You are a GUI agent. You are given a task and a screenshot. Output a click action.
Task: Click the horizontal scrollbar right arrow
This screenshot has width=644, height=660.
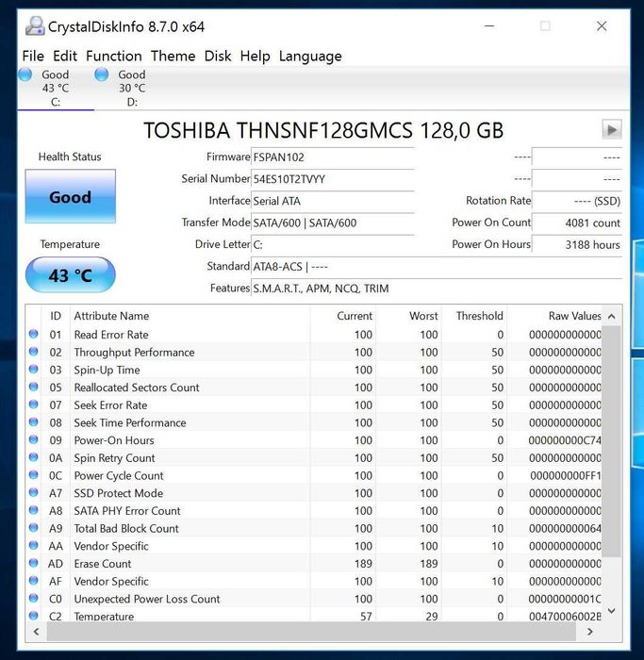pyautogui.click(x=589, y=632)
